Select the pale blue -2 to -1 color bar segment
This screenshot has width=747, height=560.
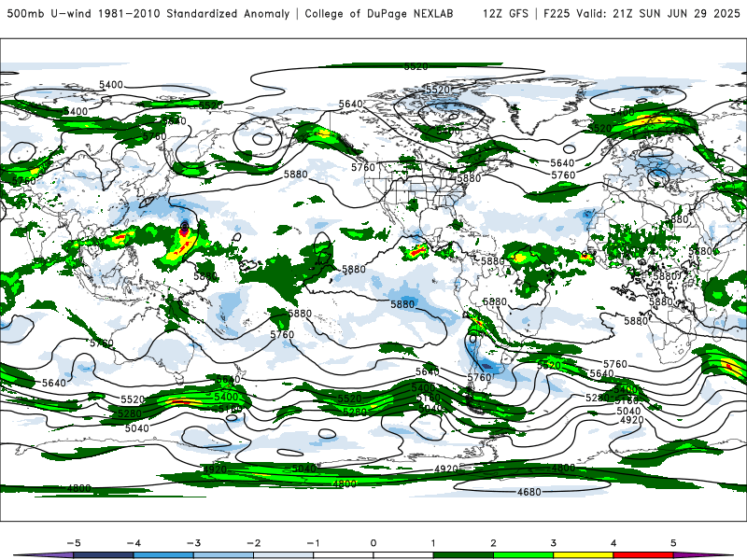pos(284,555)
